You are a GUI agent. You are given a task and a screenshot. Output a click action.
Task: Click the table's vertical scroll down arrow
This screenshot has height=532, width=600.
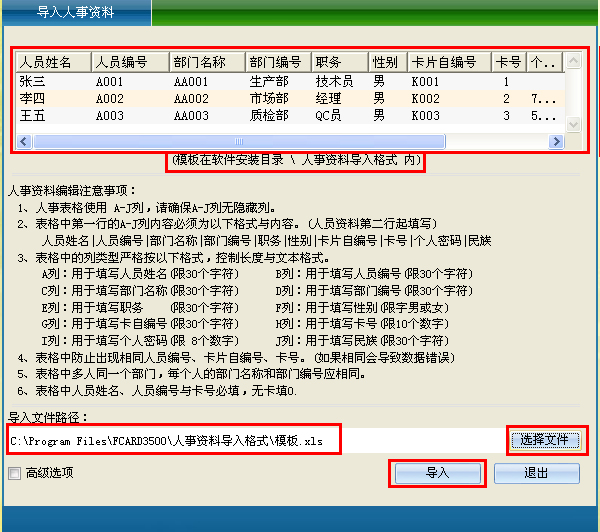574,124
